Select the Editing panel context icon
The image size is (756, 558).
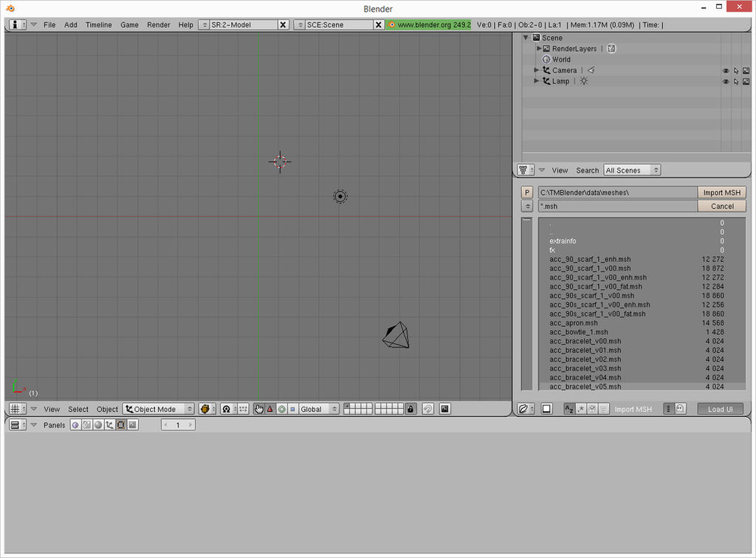pyautogui.click(x=122, y=424)
